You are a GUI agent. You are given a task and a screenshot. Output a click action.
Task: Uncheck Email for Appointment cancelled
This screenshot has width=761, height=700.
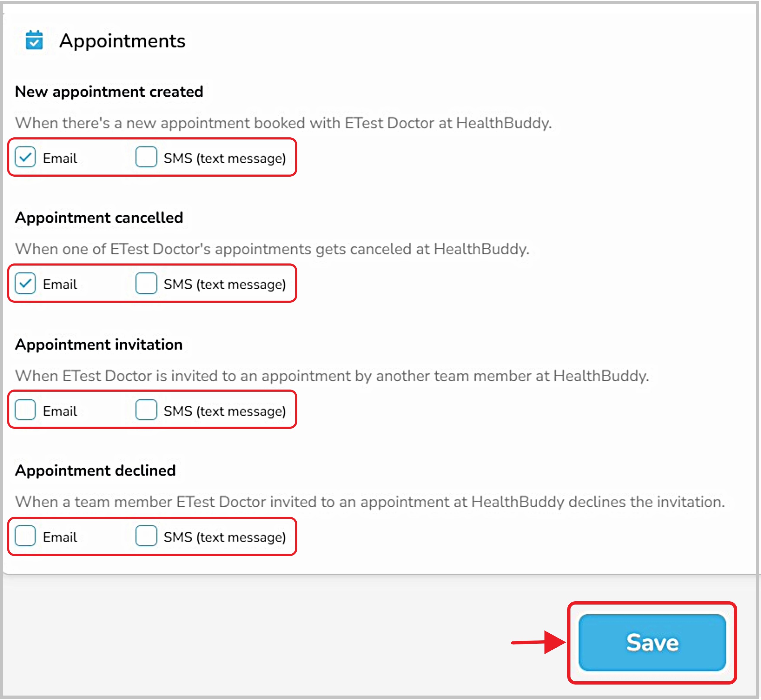(25, 283)
